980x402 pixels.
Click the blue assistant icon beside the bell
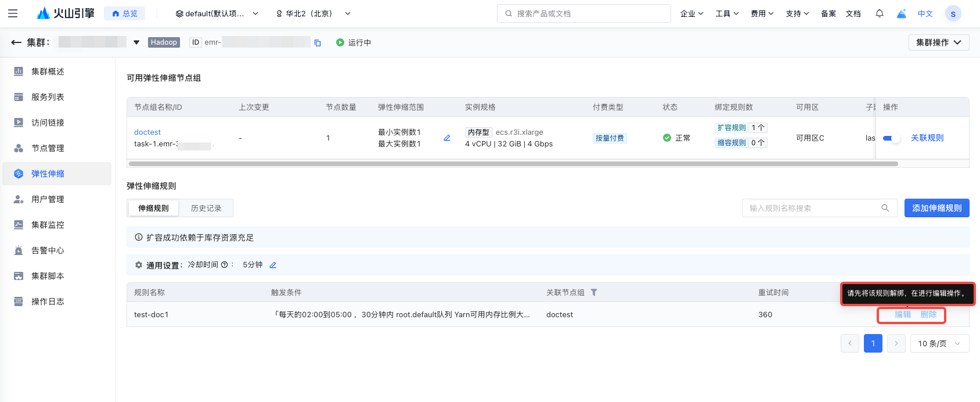coord(902,13)
